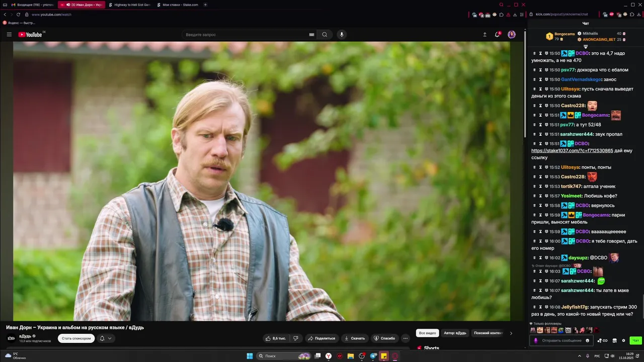
Task: Click kick.com popout chat address bar
Action: [561, 14]
